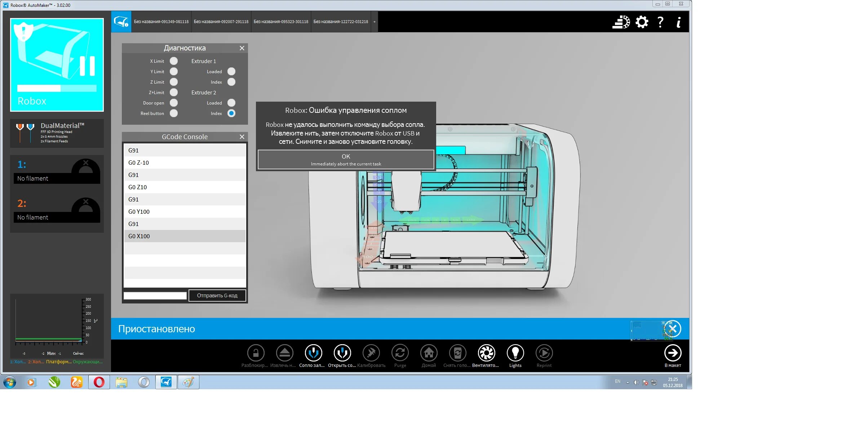Close the Диагностика panel
This screenshot has width=868, height=426.
click(242, 48)
